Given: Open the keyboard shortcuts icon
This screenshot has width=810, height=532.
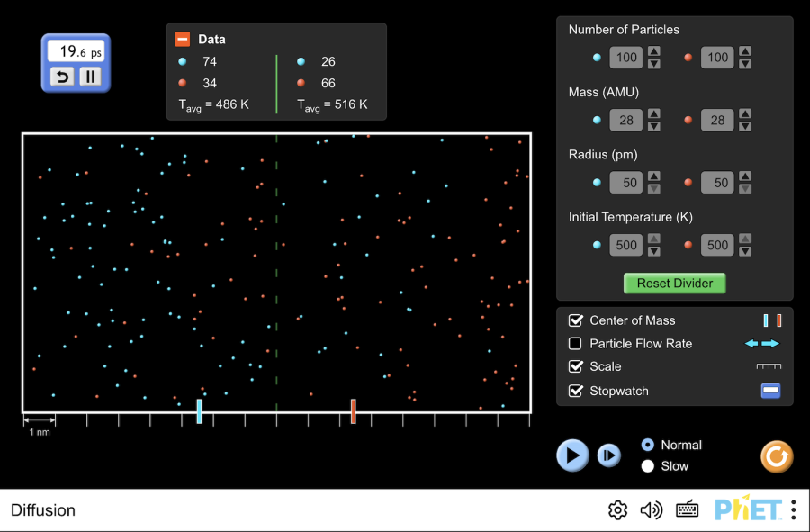Looking at the screenshot, I should pos(688,510).
